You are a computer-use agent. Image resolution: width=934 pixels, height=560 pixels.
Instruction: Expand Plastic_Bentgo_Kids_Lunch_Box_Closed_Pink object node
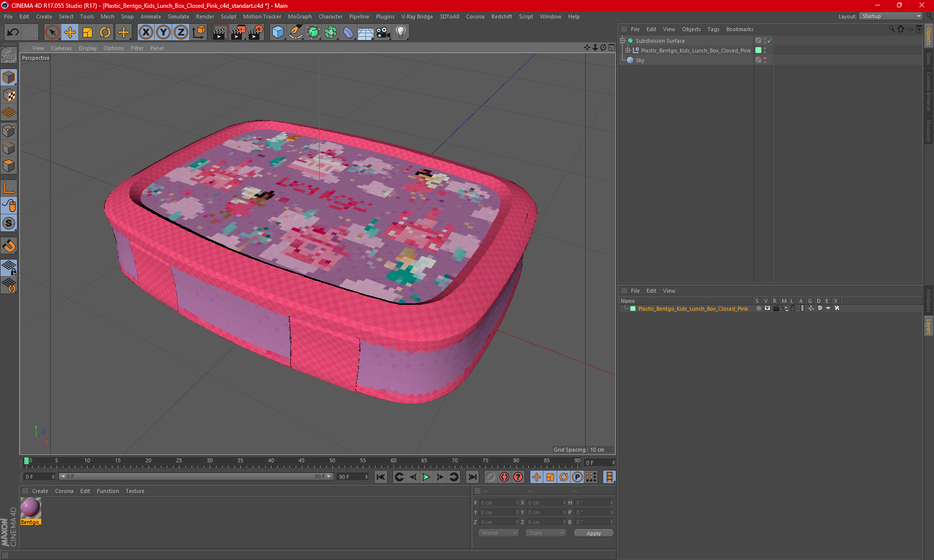coord(628,51)
